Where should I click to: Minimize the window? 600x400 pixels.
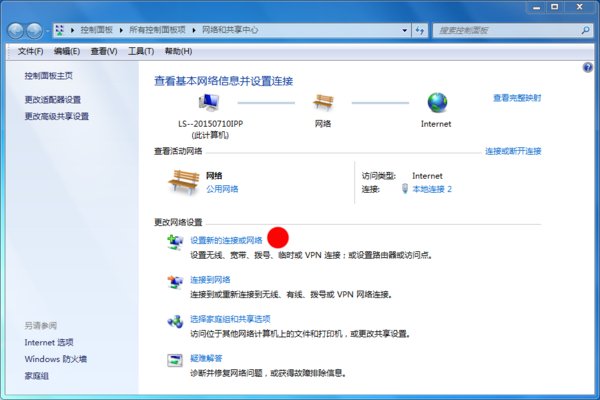536,7
